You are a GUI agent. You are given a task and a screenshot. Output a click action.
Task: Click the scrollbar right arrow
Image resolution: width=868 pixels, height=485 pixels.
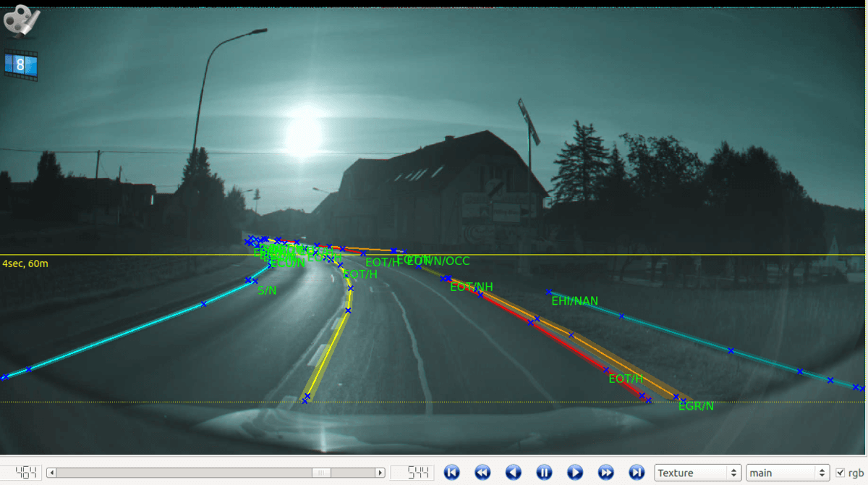click(x=380, y=473)
